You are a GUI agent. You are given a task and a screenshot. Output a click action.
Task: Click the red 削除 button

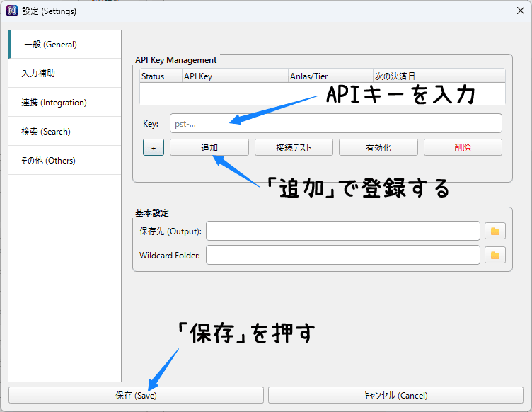[x=463, y=148]
